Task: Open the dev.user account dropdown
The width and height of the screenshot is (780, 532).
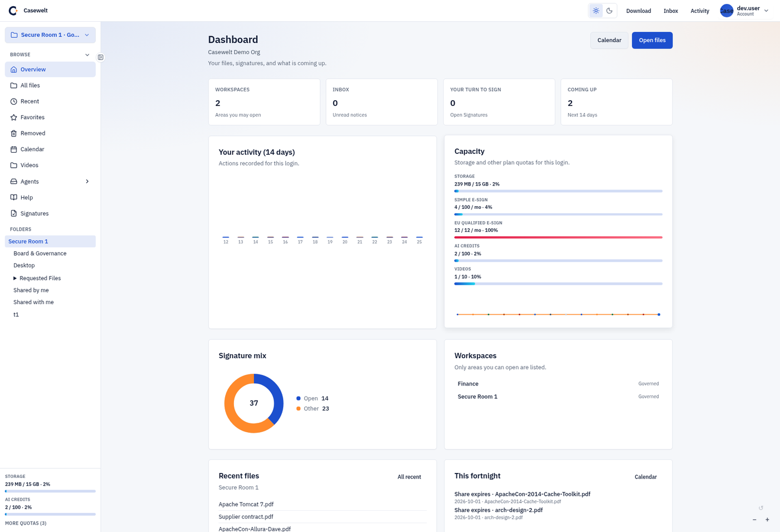Action: 744,11
